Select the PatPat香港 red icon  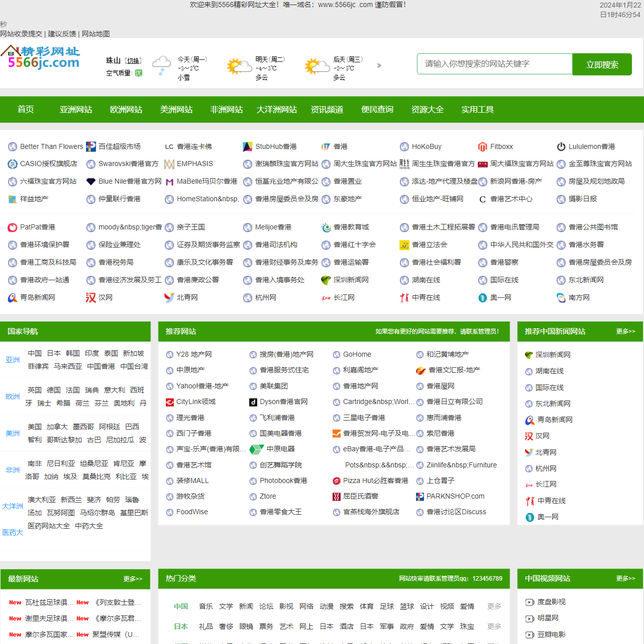12,227
